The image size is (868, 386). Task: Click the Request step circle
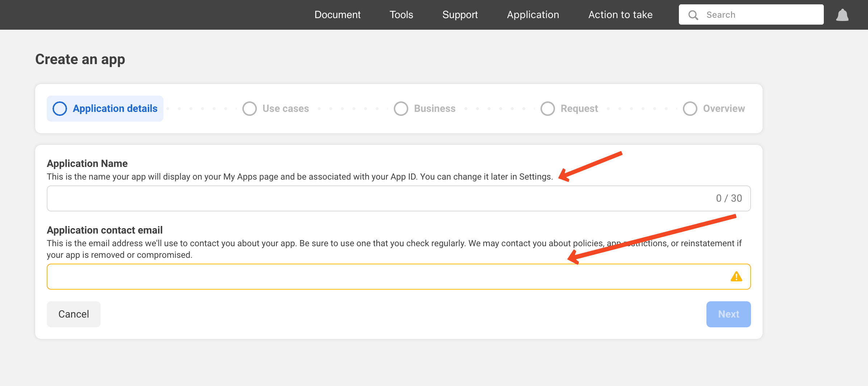[x=548, y=109]
